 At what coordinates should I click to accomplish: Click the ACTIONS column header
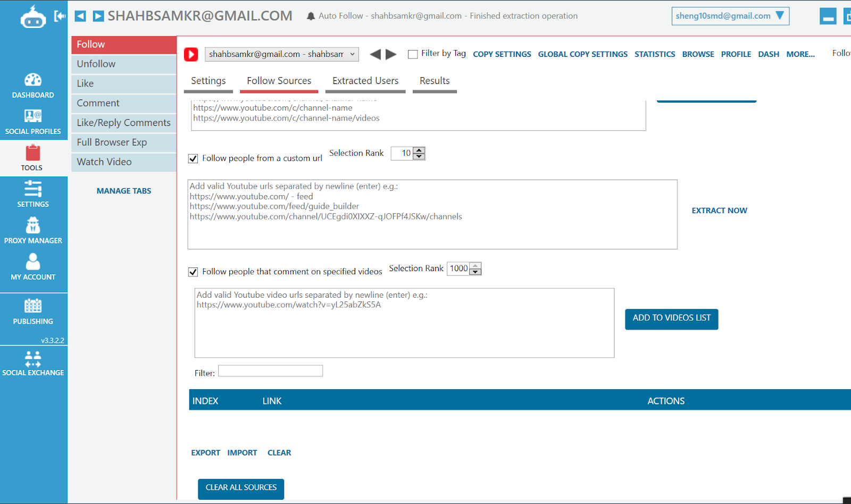point(666,401)
